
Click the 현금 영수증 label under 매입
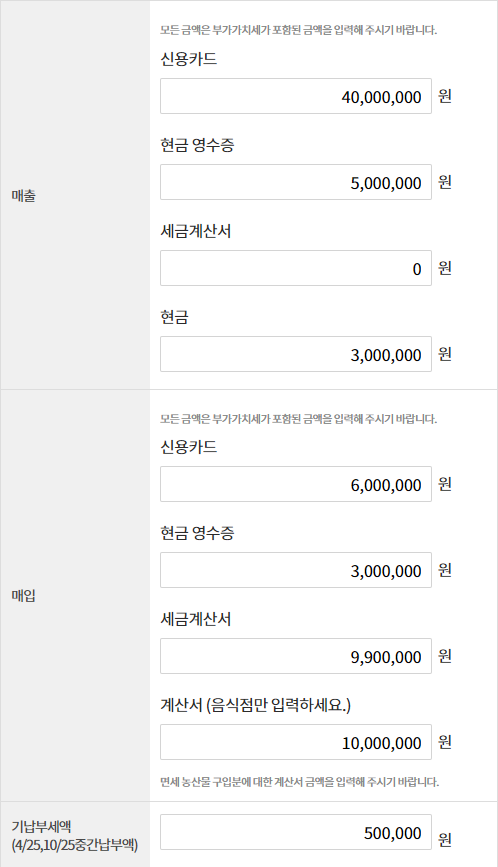pos(197,532)
